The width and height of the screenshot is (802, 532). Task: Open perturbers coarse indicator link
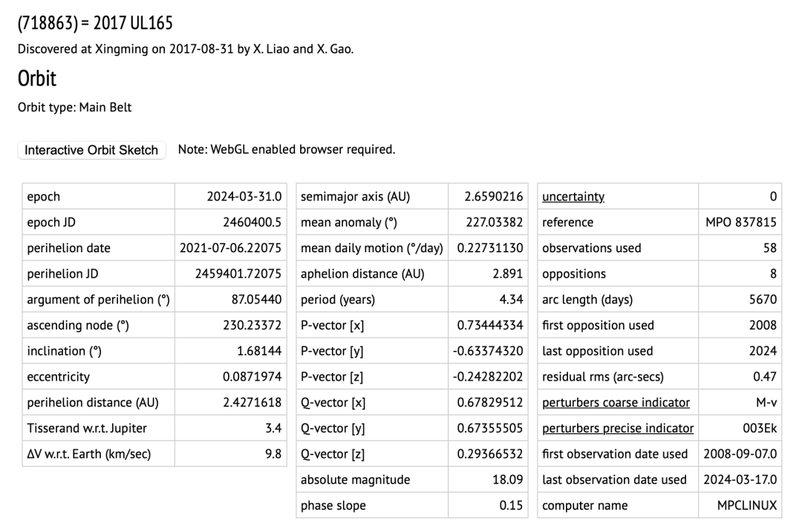tap(616, 402)
